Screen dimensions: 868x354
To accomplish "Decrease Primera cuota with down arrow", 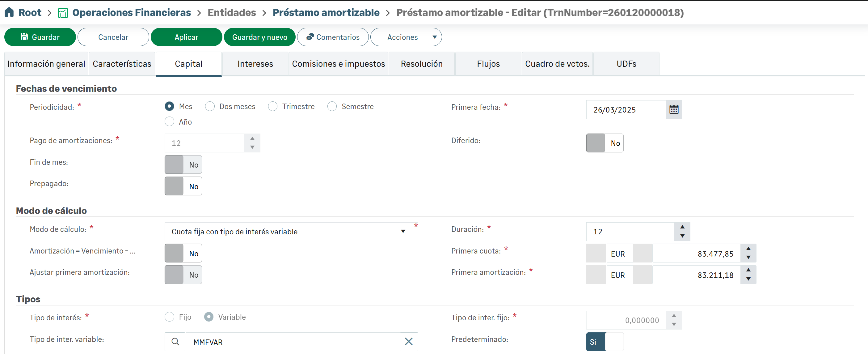I will [748, 257].
